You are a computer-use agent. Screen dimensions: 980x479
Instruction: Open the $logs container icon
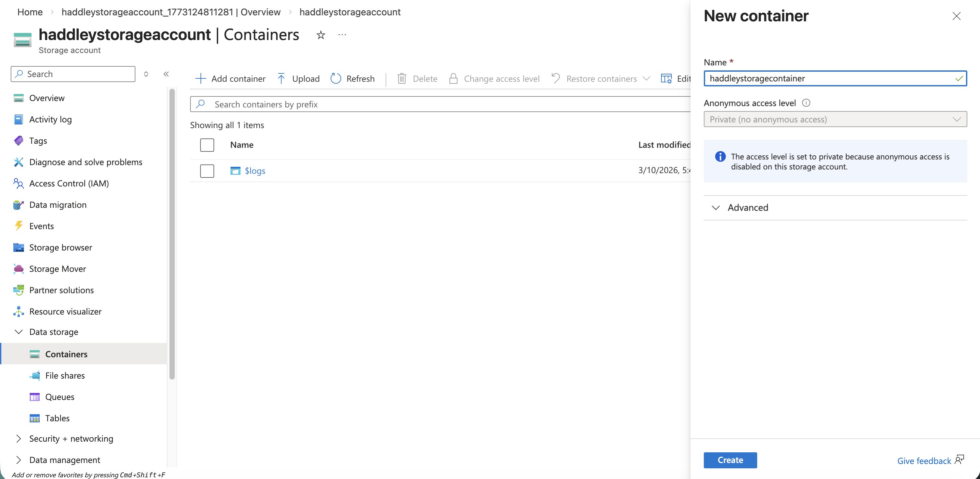[235, 171]
